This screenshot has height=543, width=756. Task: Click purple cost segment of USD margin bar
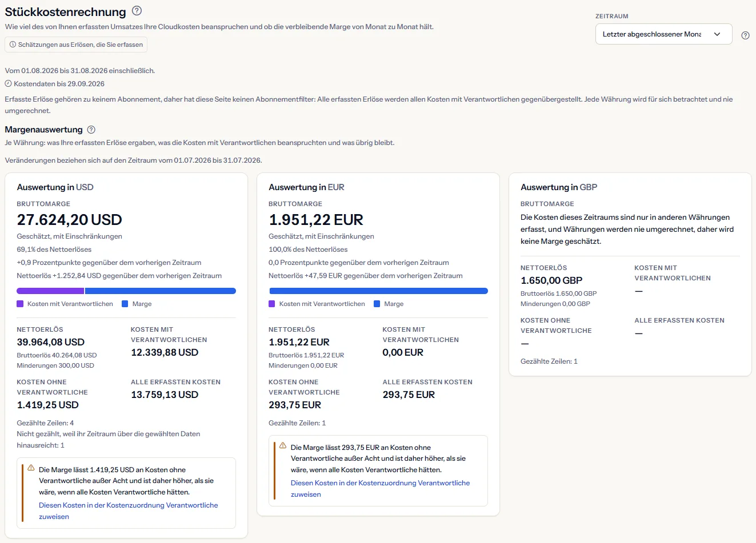point(50,291)
